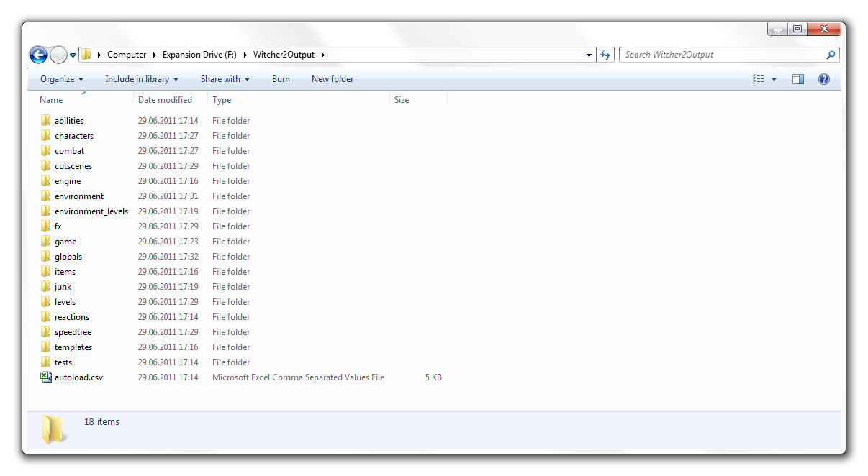
Task: Select the combat folder icon
Action: 46,151
